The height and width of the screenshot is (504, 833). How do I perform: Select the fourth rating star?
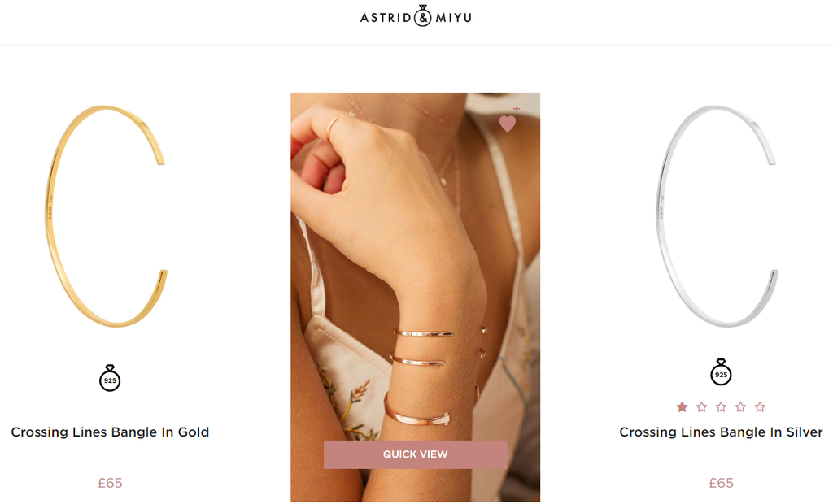740,407
